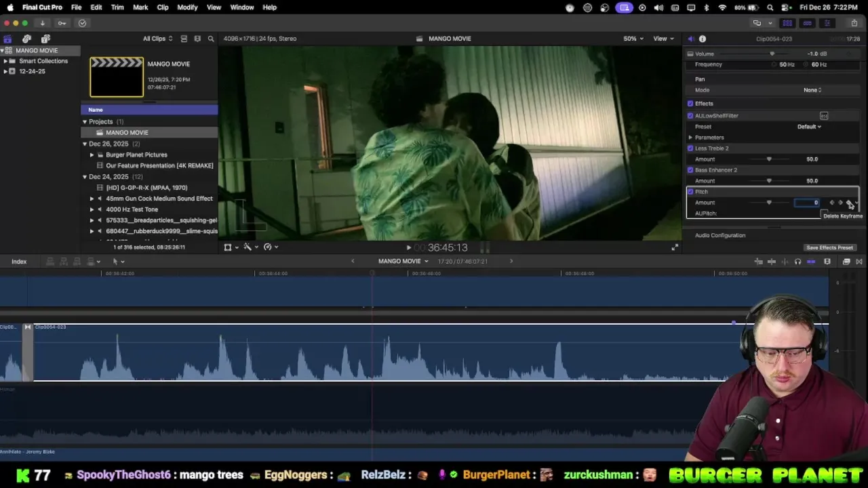Show the Photos and Audio sidebar
This screenshot has height=488, width=868.
pyautogui.click(x=26, y=39)
